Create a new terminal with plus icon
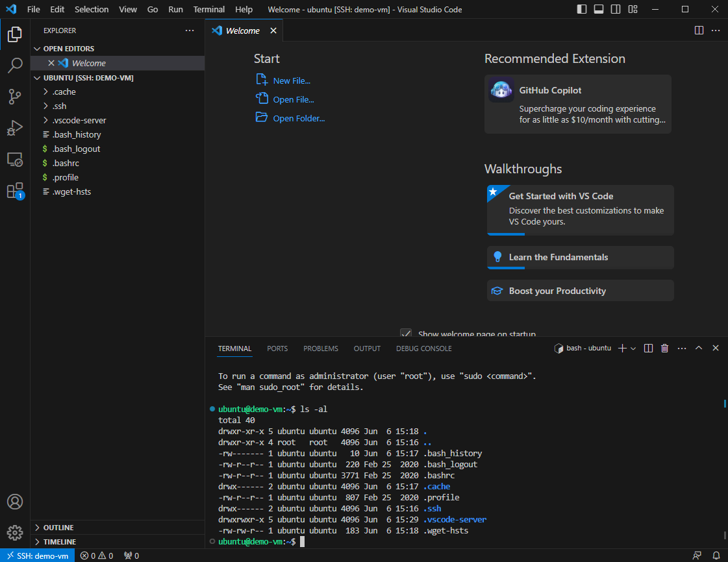 point(623,348)
